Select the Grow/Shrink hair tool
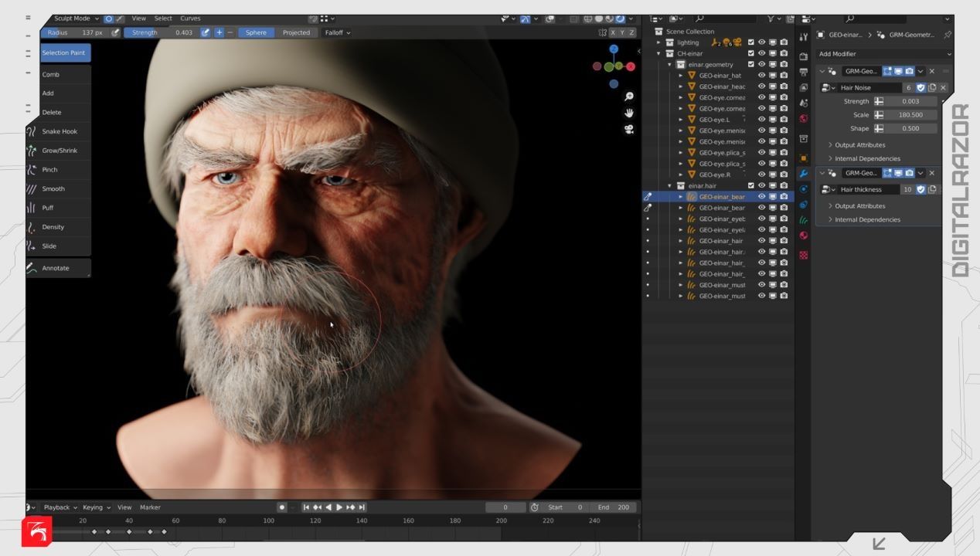 [59, 151]
